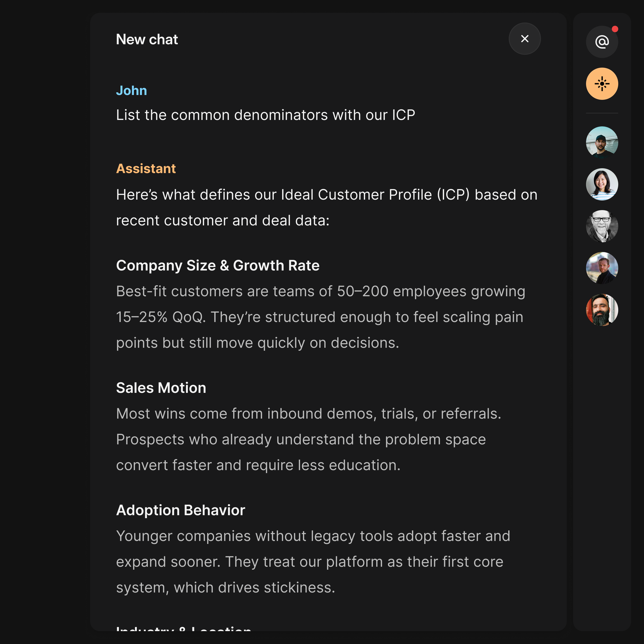
Task: Click John's message about common denominators
Action: (265, 115)
